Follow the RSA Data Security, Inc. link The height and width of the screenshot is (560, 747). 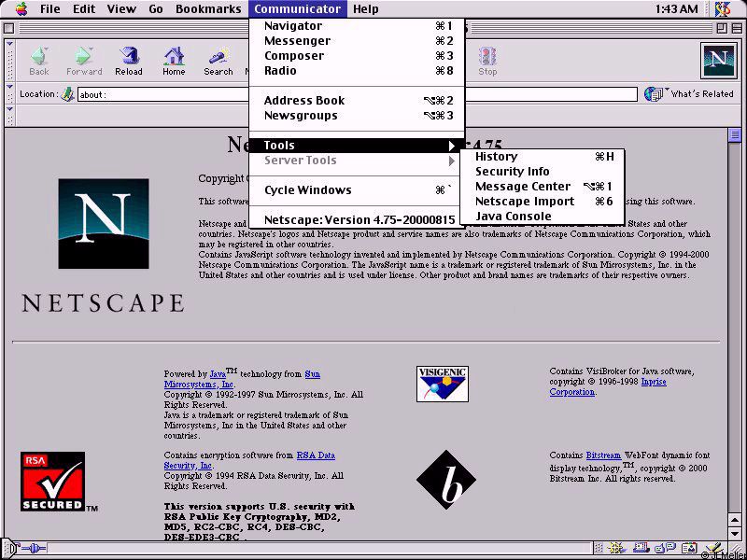[188, 466]
